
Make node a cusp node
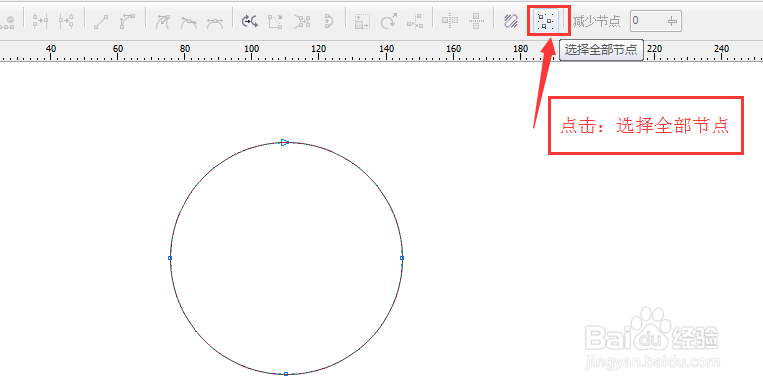pos(163,21)
